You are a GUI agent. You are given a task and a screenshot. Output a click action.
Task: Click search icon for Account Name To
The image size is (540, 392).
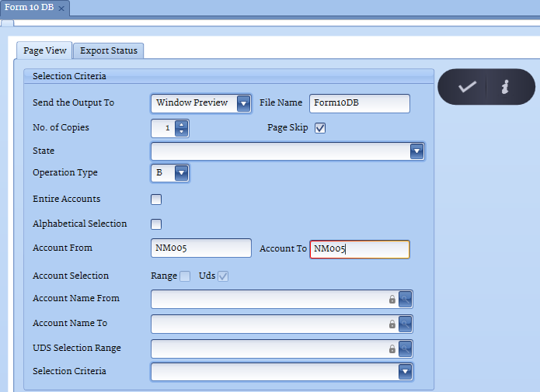(x=405, y=324)
